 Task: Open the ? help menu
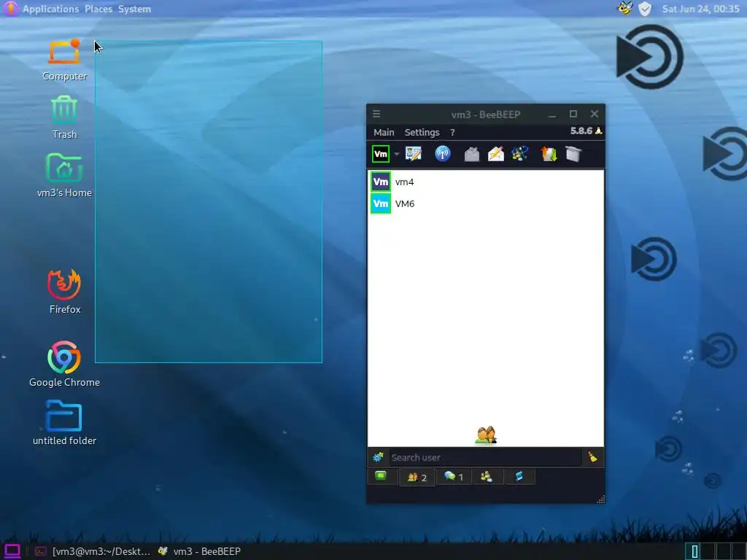pos(452,133)
